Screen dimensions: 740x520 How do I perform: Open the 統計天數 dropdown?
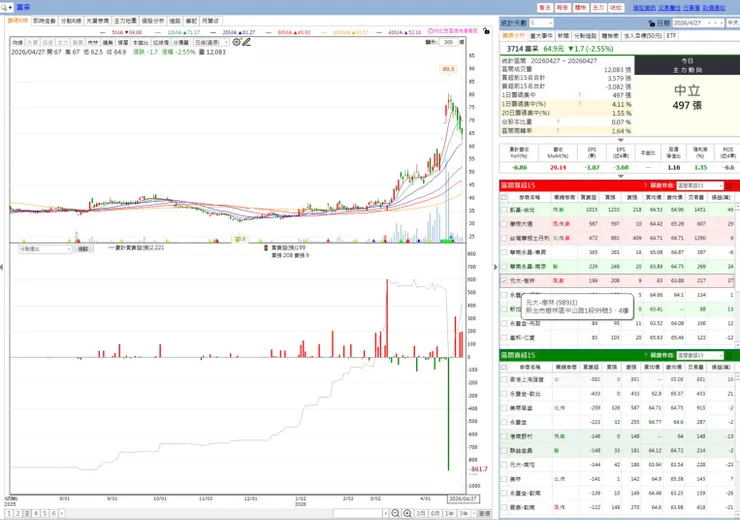click(x=541, y=23)
